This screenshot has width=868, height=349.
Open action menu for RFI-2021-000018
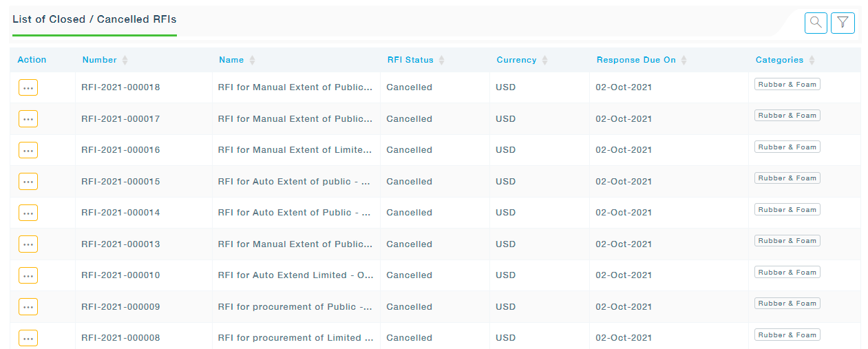point(28,87)
